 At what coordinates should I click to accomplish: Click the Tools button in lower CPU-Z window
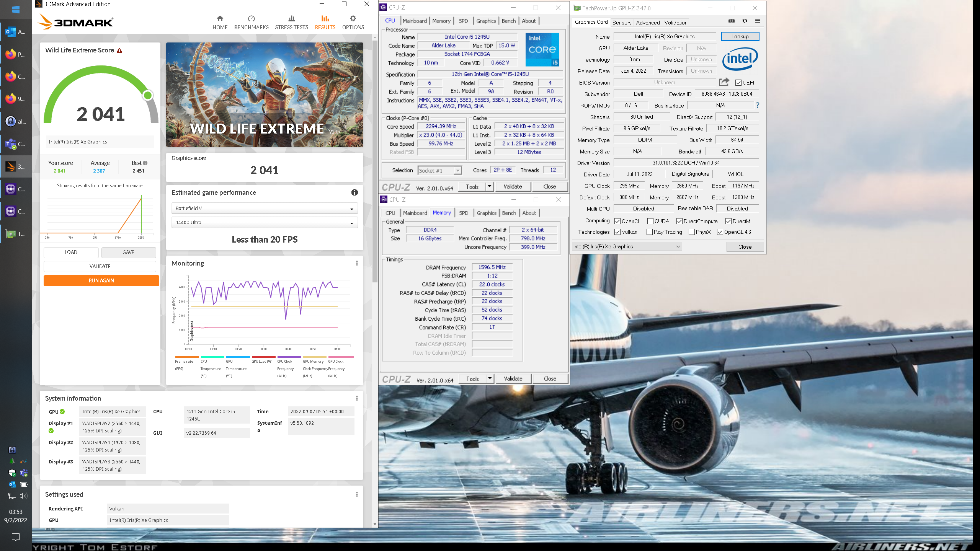[472, 379]
